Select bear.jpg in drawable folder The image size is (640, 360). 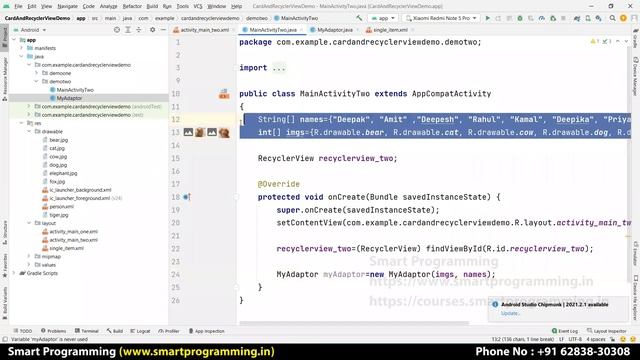pos(58,140)
